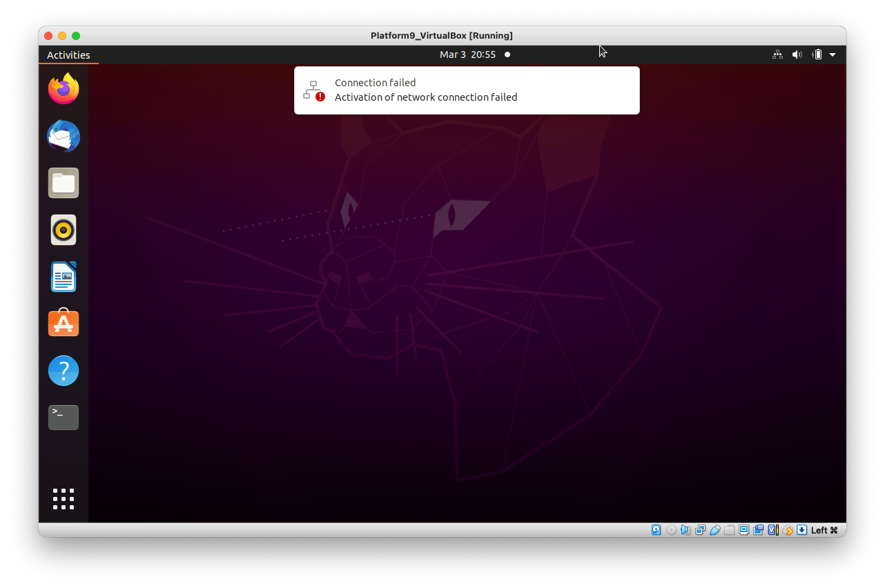Viewport: 885px width, 588px height.
Task: Click the network status icon in top bar
Action: point(777,55)
